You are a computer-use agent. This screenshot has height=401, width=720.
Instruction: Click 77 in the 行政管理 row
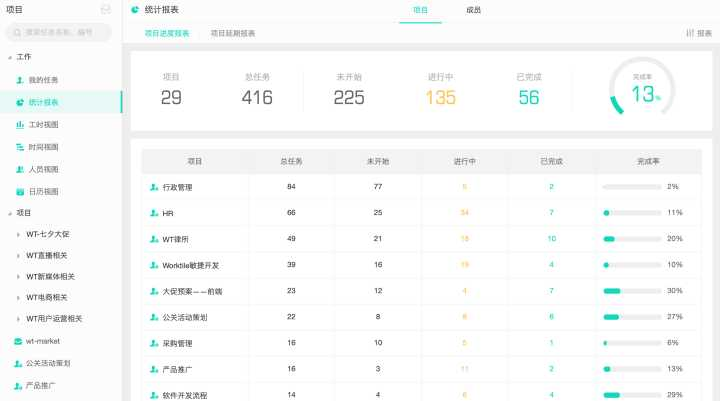click(378, 186)
